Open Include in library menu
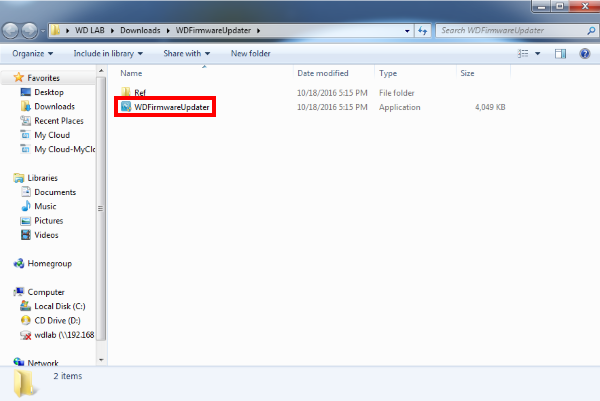The width and height of the screenshot is (600, 401). coord(108,54)
